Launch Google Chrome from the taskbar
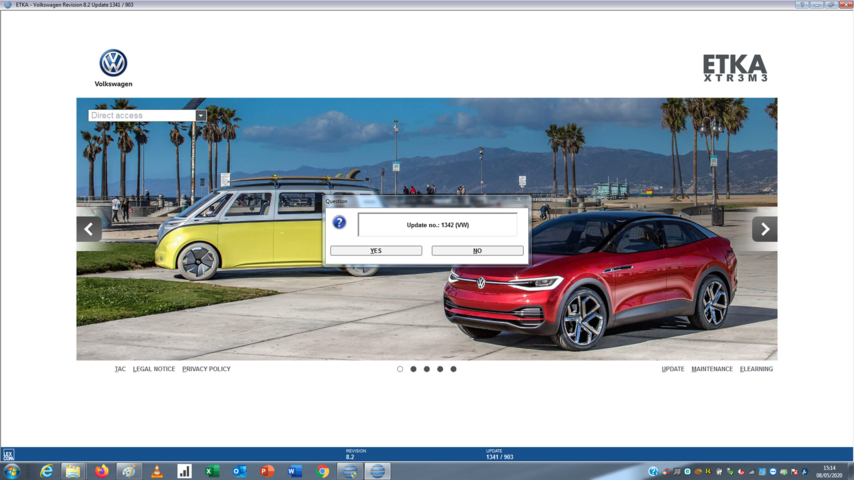The height and width of the screenshot is (480, 854). tap(322, 471)
